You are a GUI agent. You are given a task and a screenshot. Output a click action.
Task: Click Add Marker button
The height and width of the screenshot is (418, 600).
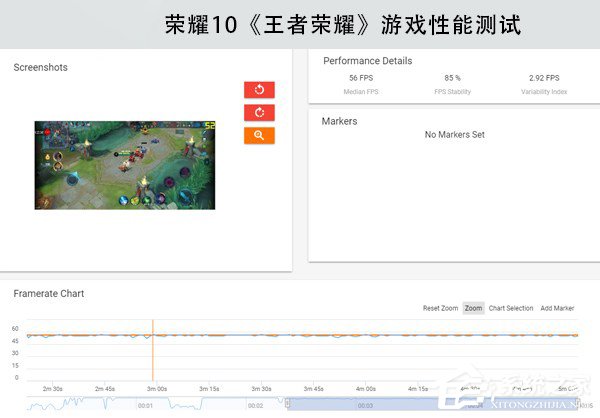point(557,308)
